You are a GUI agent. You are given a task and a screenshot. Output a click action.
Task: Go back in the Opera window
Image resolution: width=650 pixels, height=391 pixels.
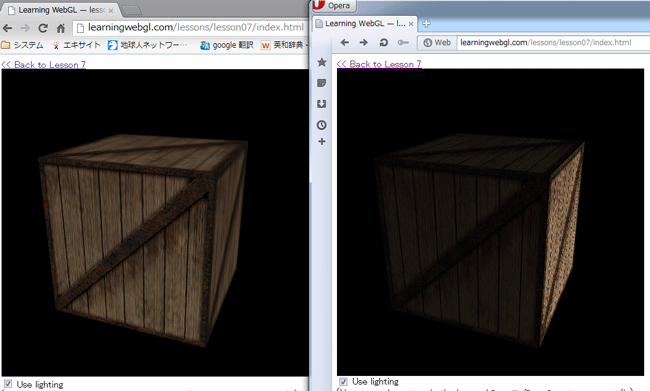click(x=344, y=42)
